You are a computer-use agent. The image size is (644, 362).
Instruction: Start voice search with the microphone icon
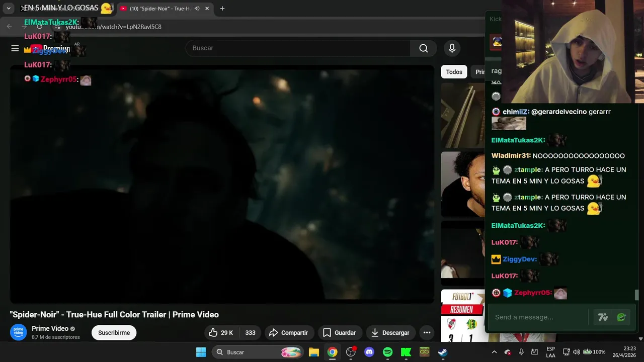[452, 48]
